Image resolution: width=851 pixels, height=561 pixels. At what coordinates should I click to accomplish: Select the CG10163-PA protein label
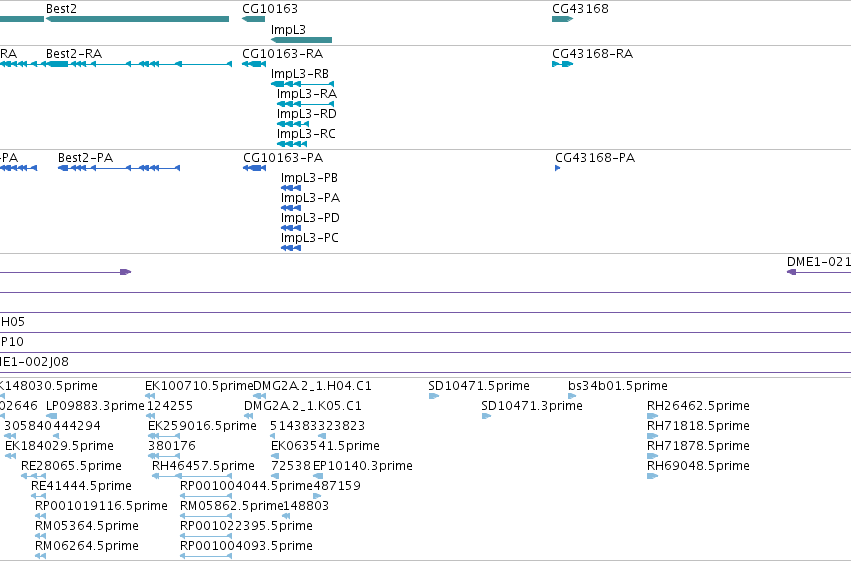tap(283, 158)
